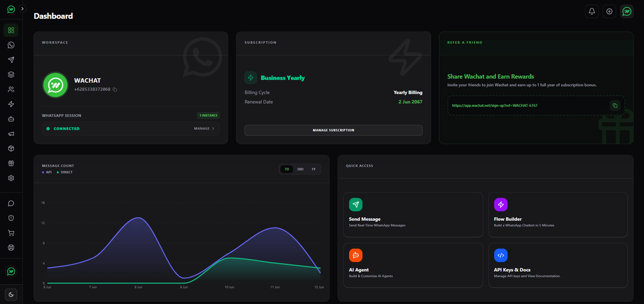
Task: Open the WhatsApp icon in sidebar
Action: tap(11, 45)
